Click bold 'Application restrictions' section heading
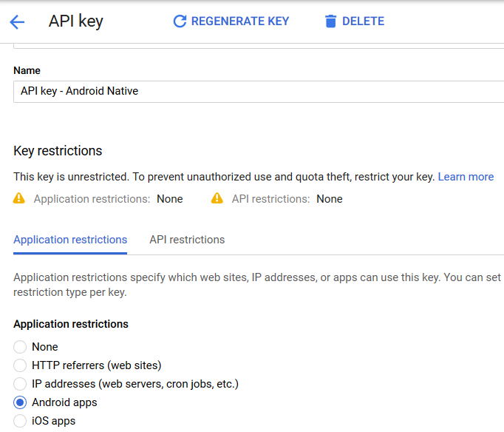Screen dimensions: 504x432 pos(71,324)
